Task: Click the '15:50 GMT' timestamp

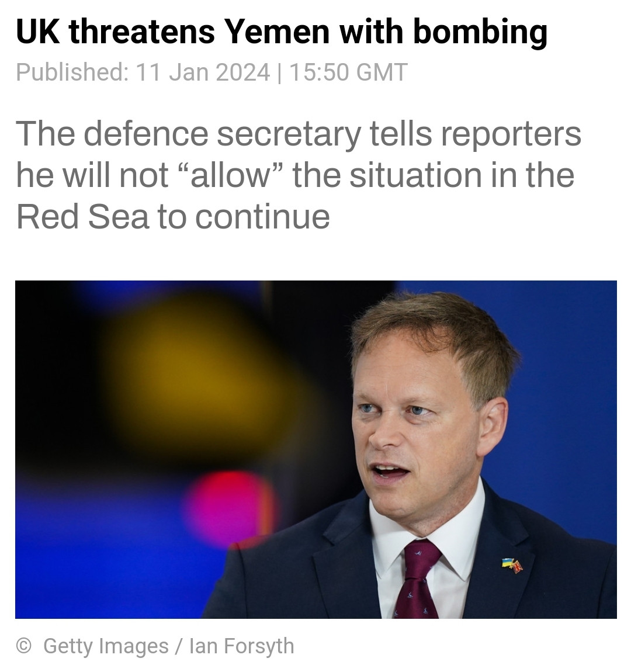Action: (x=348, y=72)
